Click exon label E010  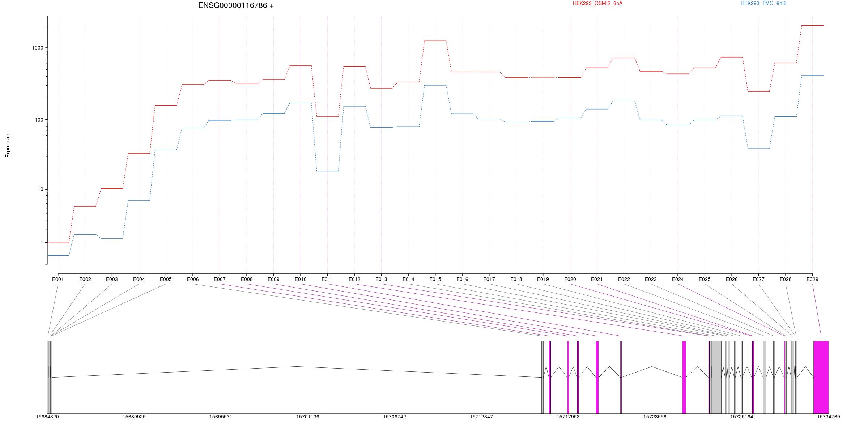301,279
